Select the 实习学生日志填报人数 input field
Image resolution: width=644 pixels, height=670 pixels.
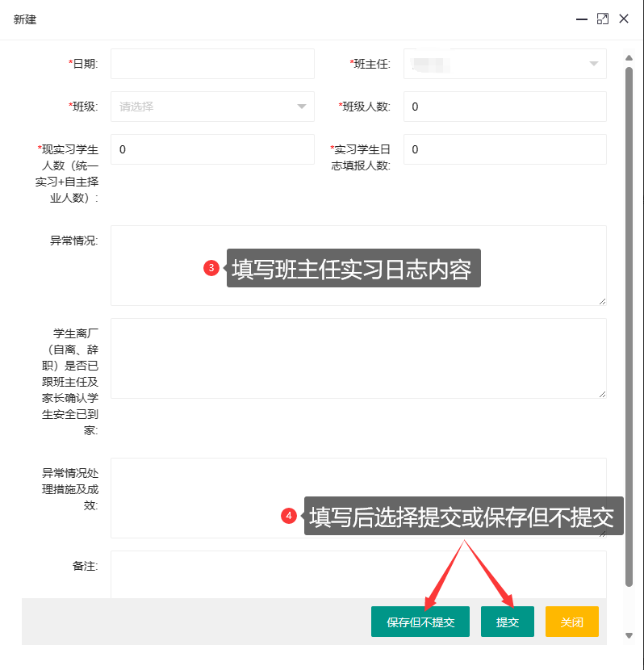pos(504,149)
